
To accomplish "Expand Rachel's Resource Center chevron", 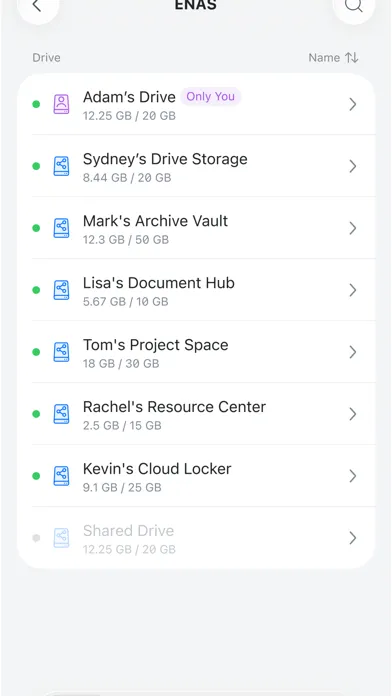I will pyautogui.click(x=353, y=414).
